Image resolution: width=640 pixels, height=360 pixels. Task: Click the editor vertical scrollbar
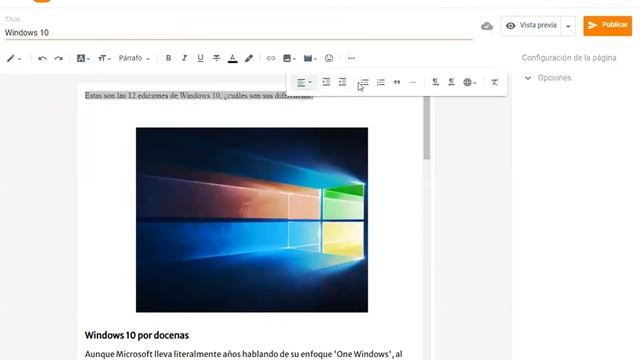coord(427,128)
